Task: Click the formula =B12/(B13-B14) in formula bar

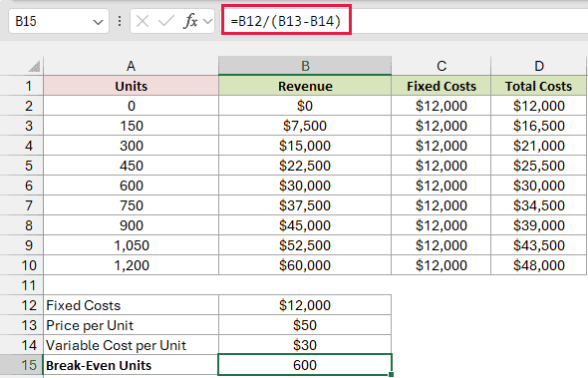Action: (x=286, y=21)
